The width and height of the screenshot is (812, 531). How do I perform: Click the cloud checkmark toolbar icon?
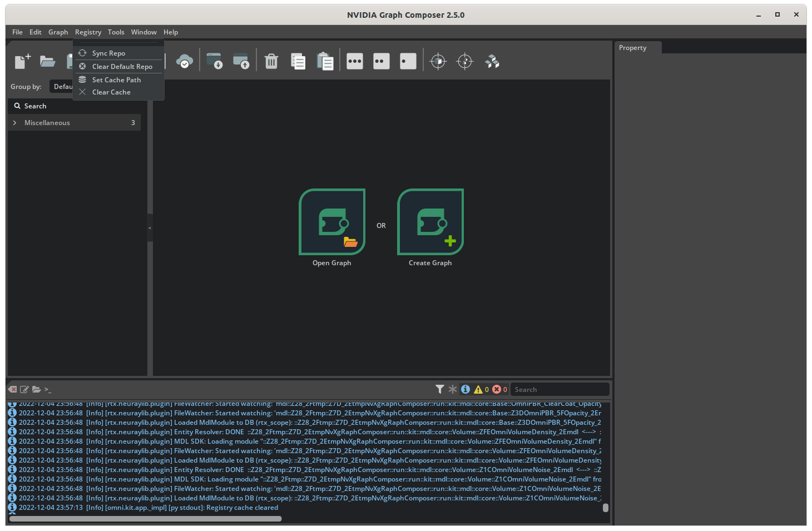tap(185, 61)
